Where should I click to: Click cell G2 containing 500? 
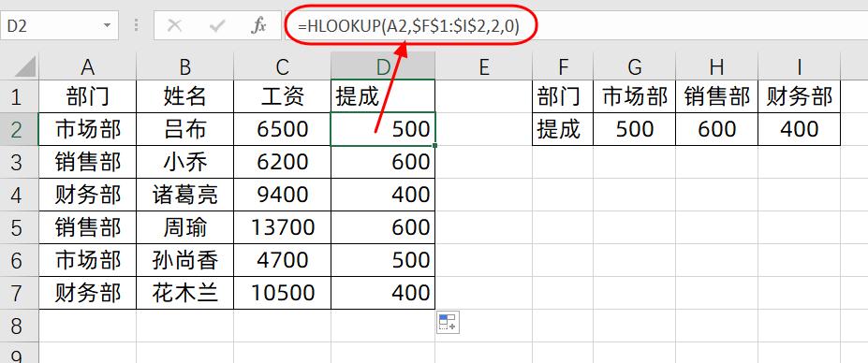click(635, 129)
